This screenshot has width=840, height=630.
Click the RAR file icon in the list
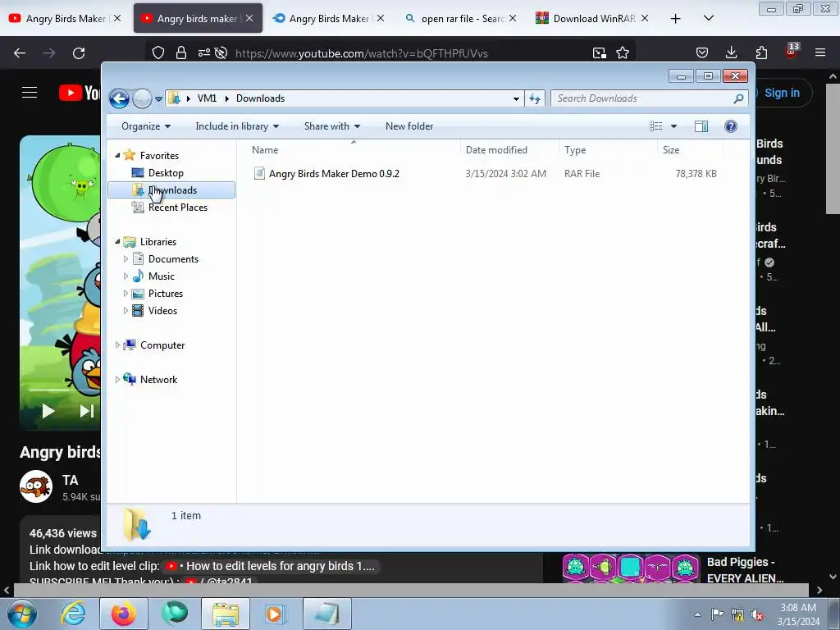click(x=259, y=173)
